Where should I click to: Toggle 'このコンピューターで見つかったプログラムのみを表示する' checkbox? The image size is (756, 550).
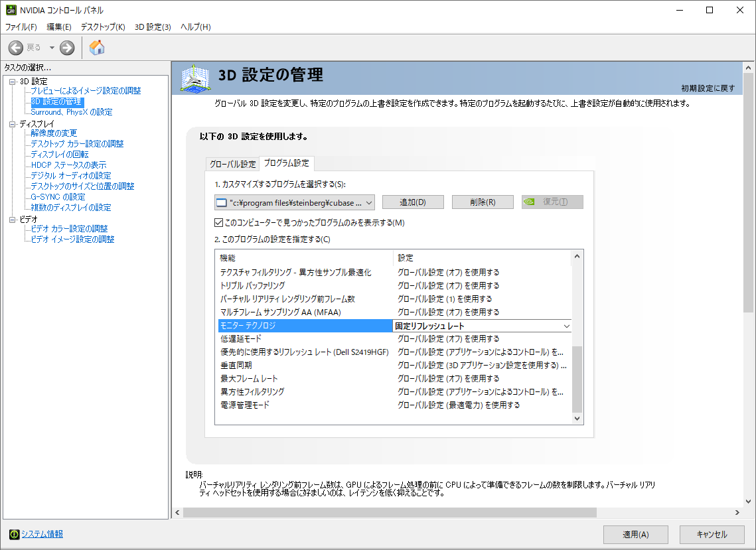(x=218, y=223)
